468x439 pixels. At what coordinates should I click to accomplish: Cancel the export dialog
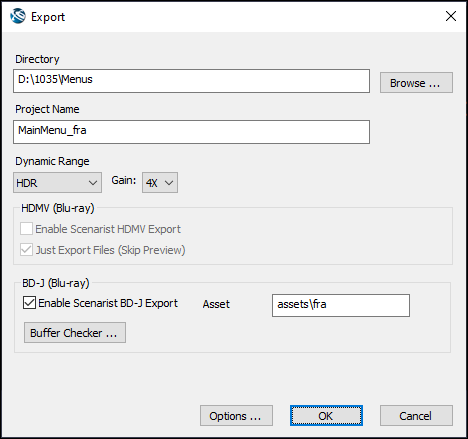[416, 416]
